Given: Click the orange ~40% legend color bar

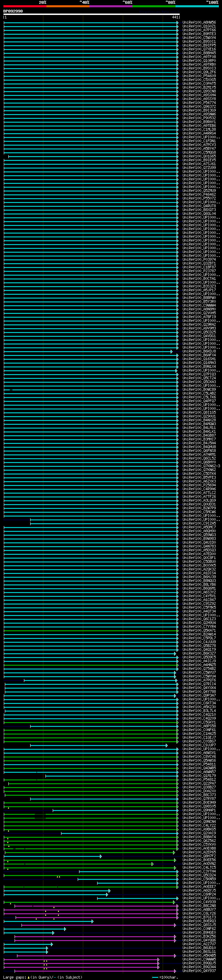Looking at the screenshot, I should [68, 6].
